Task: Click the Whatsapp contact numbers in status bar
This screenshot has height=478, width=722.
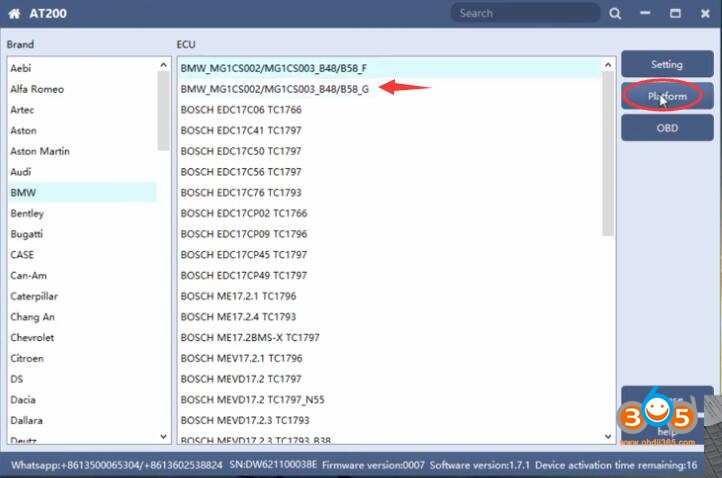Action: (117, 465)
